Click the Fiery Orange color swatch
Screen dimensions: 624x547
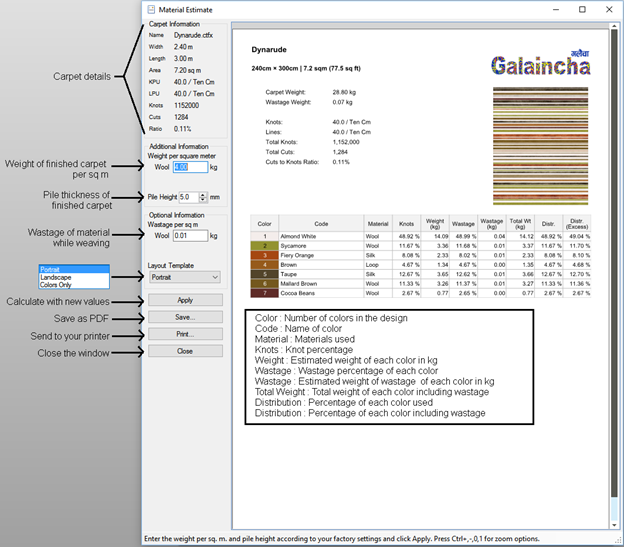click(x=264, y=256)
